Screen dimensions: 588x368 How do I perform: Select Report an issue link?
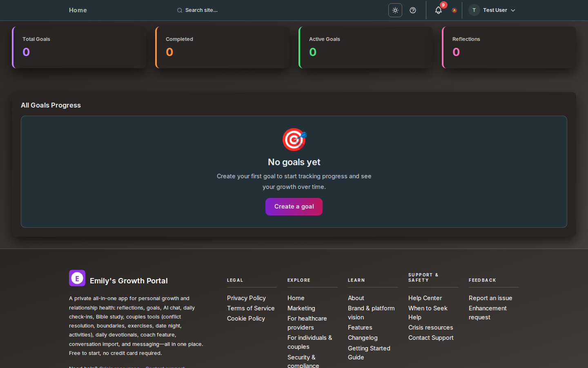point(490,298)
